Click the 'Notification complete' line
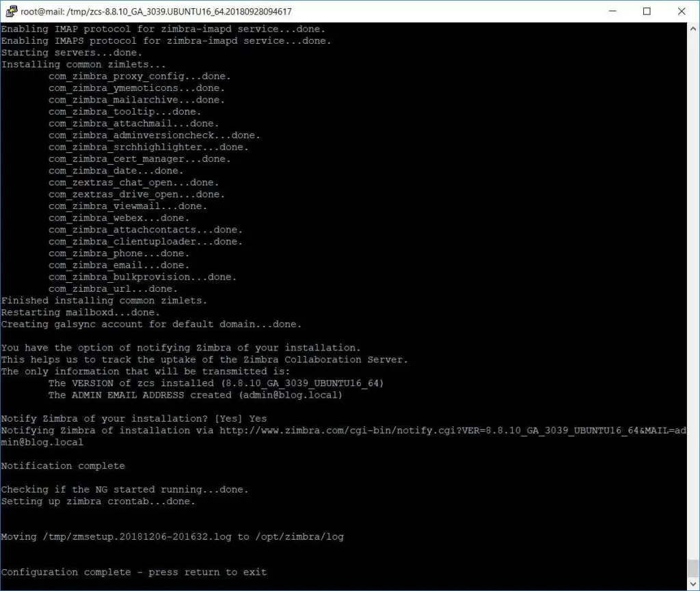 coord(63,466)
